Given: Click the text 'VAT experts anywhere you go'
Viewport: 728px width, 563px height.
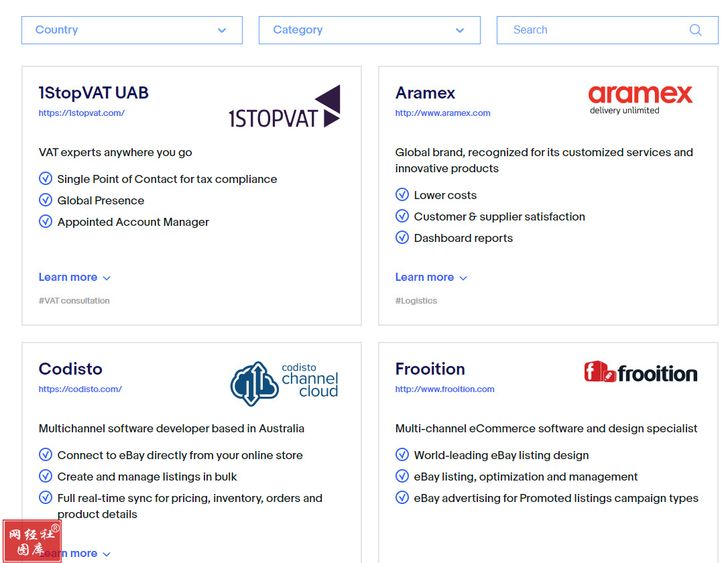Looking at the screenshot, I should point(115,153).
